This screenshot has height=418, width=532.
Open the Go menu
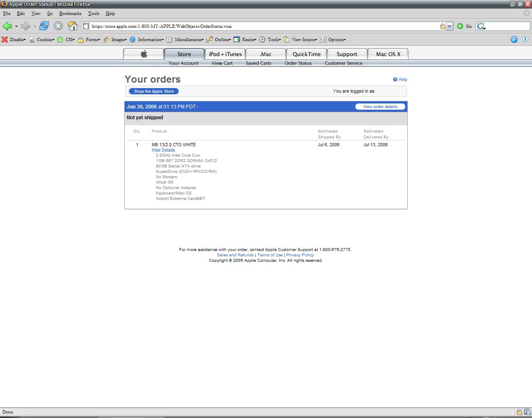(x=50, y=13)
